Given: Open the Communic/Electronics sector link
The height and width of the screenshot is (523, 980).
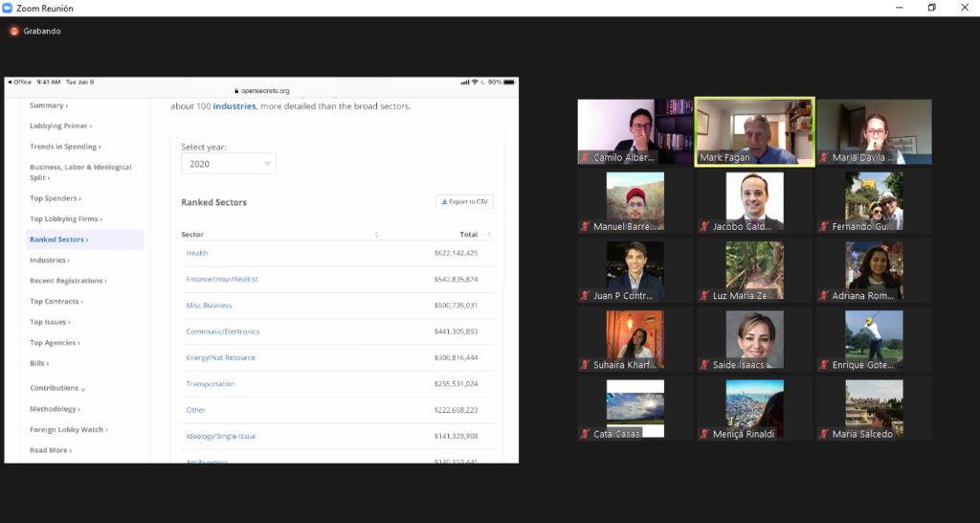Looking at the screenshot, I should [x=222, y=331].
